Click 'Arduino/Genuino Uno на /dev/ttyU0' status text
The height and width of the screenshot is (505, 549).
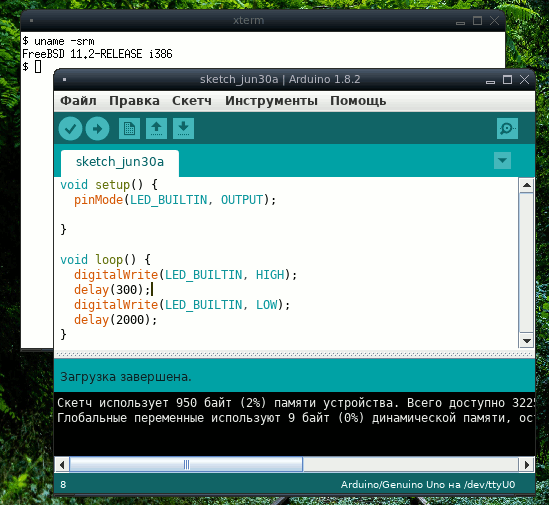tap(428, 485)
